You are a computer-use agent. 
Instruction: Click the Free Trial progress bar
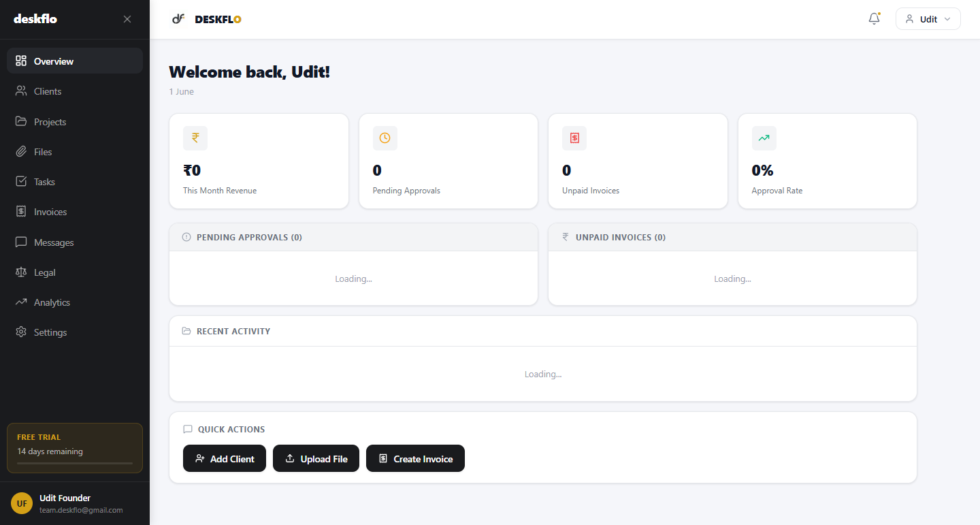click(75, 463)
